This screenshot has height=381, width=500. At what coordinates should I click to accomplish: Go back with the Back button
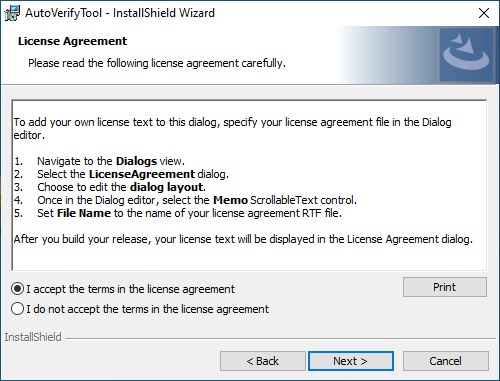click(x=263, y=361)
